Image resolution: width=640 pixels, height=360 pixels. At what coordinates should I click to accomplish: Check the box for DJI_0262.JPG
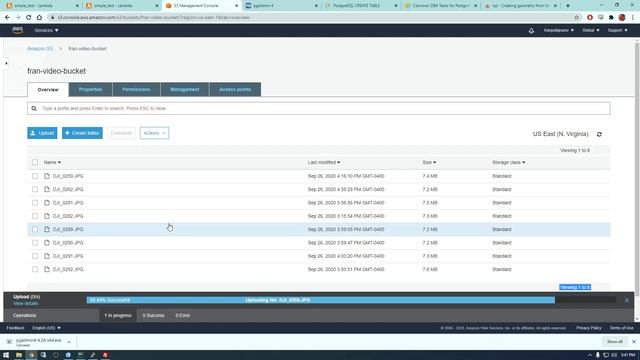35,189
